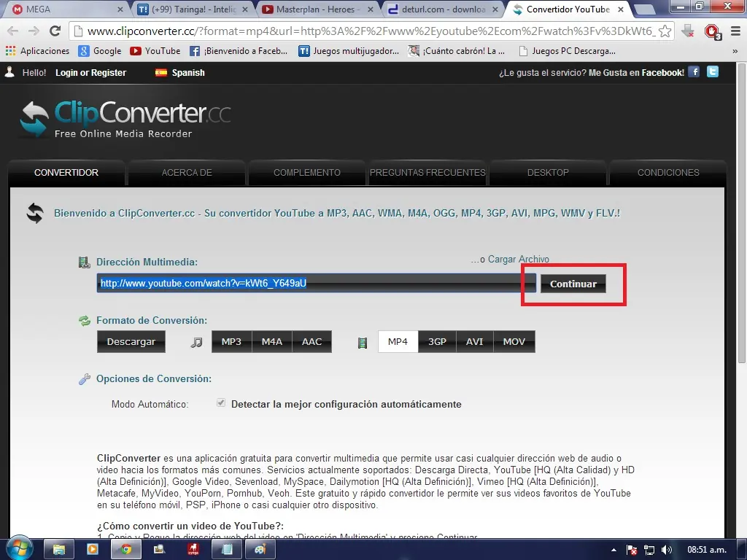
Task: Select AAC conversion format
Action: (x=311, y=341)
